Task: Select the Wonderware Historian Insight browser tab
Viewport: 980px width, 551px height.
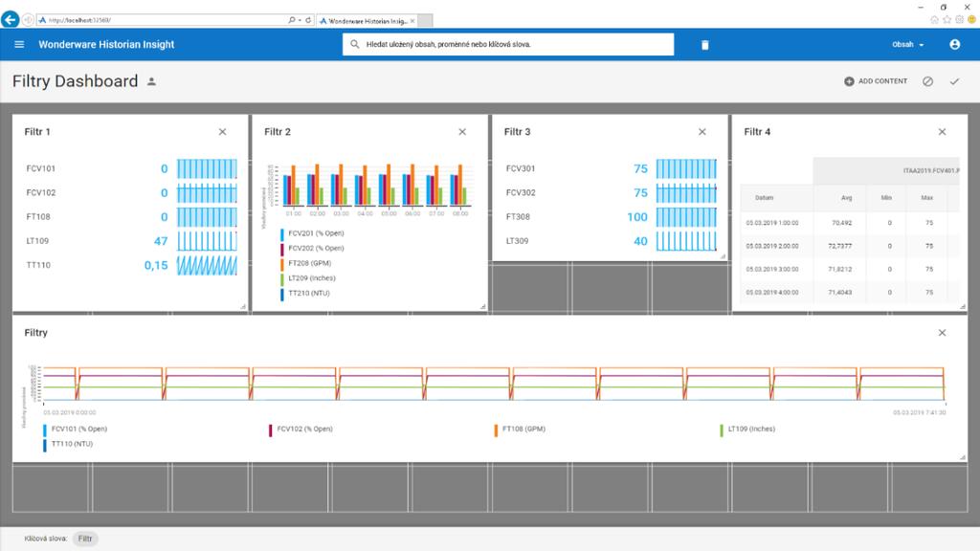Action: (367, 21)
